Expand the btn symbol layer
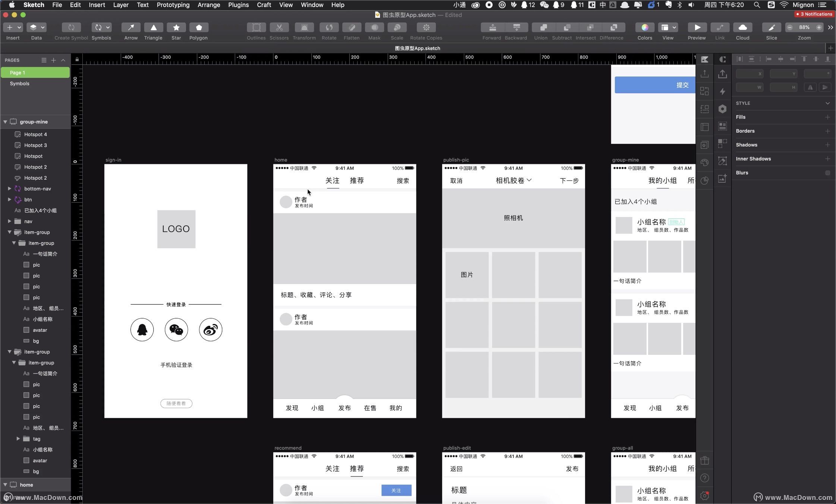 click(9, 199)
